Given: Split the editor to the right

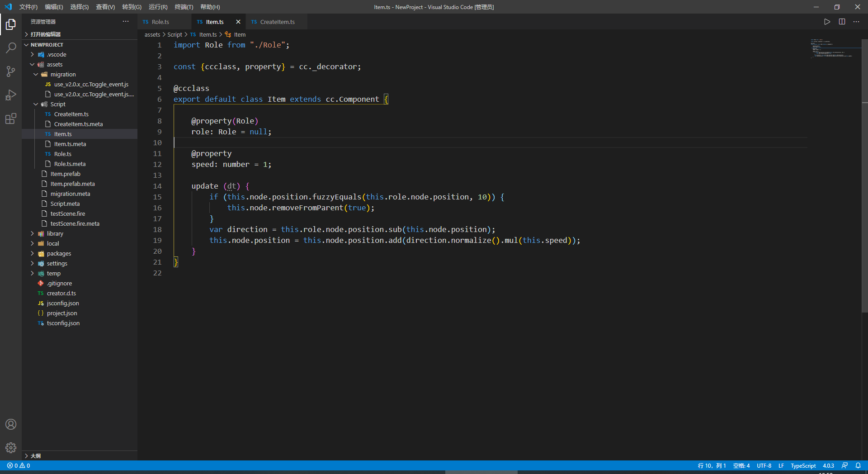Looking at the screenshot, I should 842,22.
